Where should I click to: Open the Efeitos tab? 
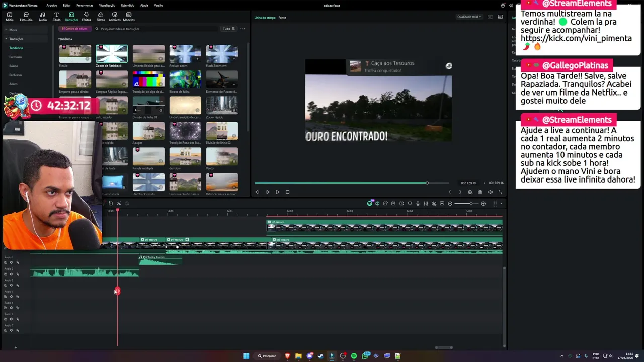click(86, 17)
